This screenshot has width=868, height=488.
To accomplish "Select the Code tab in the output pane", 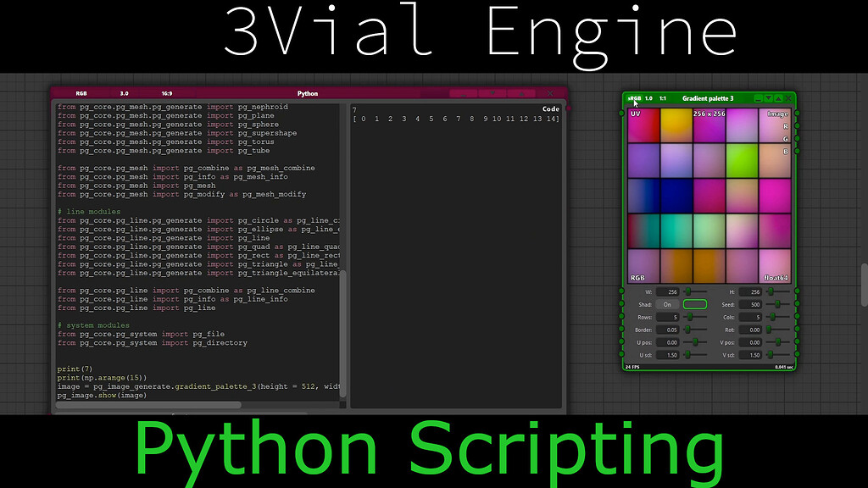I will [x=549, y=108].
